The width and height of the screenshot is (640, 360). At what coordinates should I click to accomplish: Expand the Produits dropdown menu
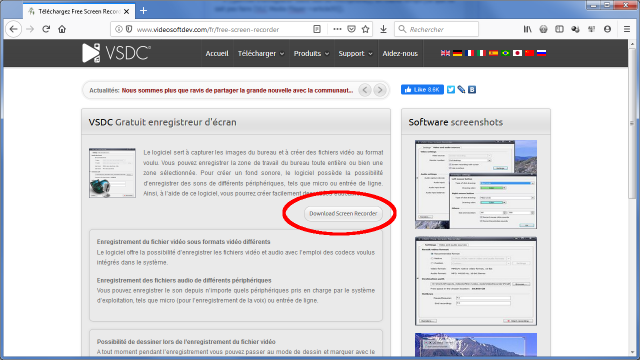click(311, 53)
